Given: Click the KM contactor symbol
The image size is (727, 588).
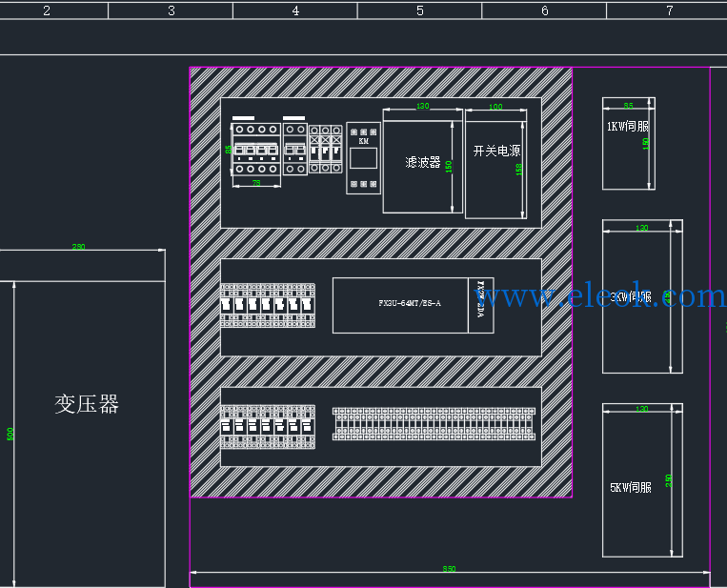Looking at the screenshot, I should [x=364, y=158].
